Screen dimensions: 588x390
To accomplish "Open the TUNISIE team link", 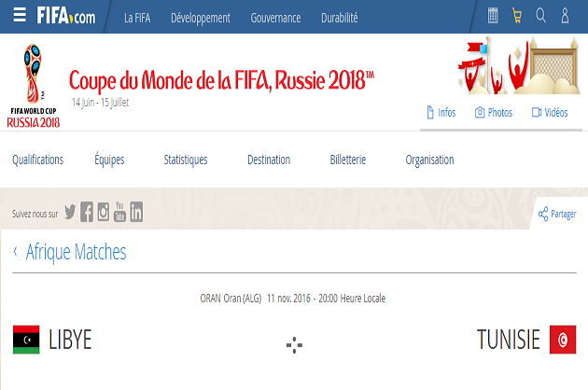I will (x=508, y=340).
